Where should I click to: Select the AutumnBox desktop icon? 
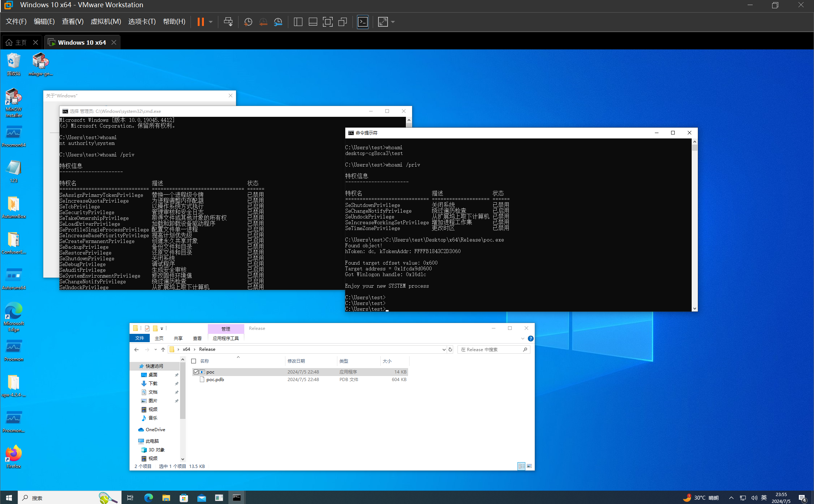14,207
